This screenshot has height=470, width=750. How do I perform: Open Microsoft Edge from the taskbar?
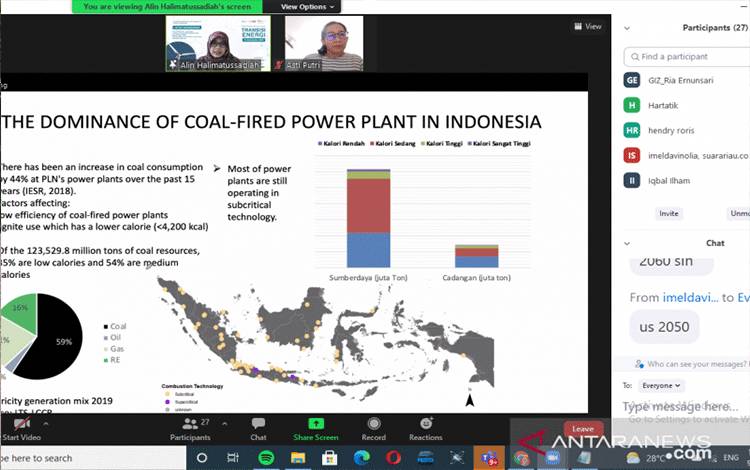tap(362, 458)
